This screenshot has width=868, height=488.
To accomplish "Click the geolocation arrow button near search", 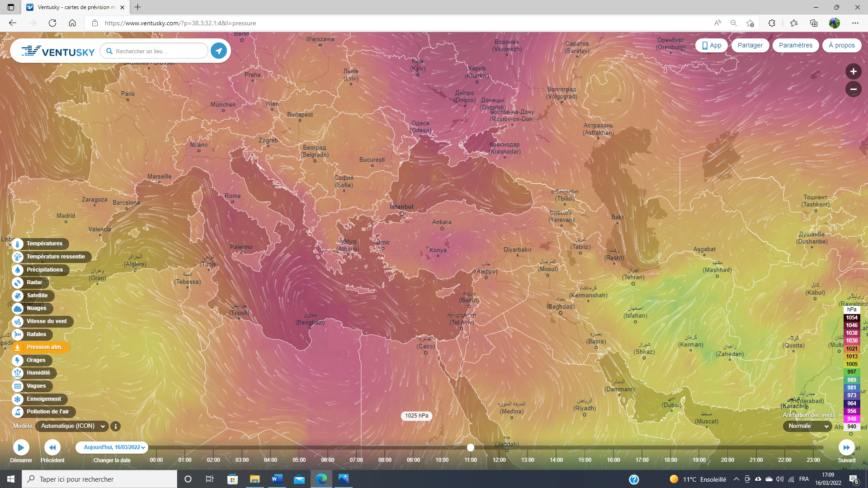I will tap(219, 51).
